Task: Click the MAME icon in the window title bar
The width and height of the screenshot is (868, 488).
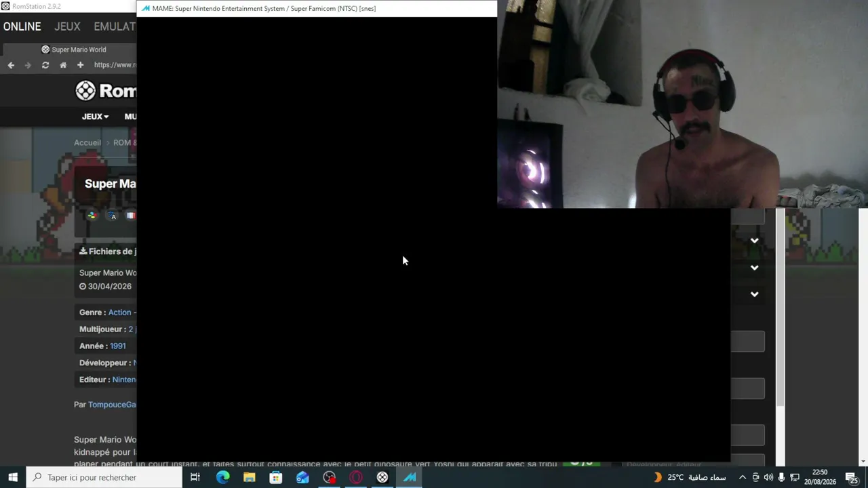Action: coord(145,9)
